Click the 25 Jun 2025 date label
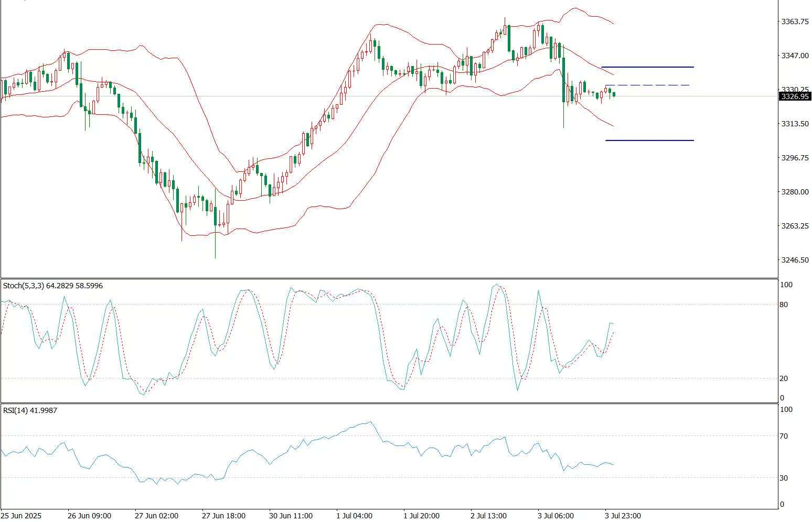 [x=22, y=516]
